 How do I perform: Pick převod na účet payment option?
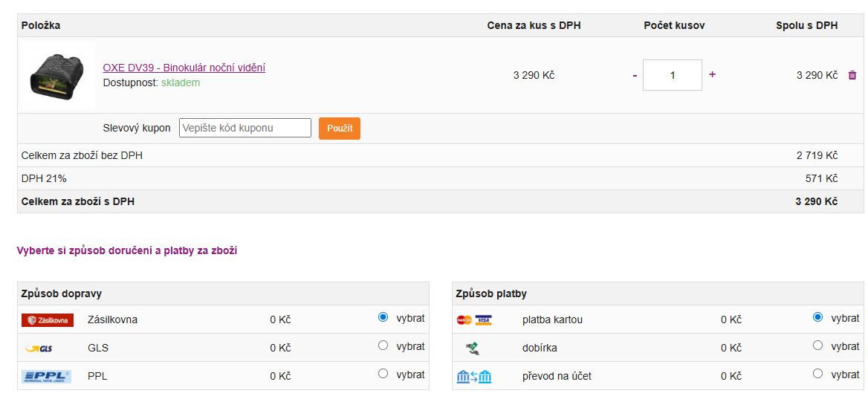pyautogui.click(x=817, y=374)
